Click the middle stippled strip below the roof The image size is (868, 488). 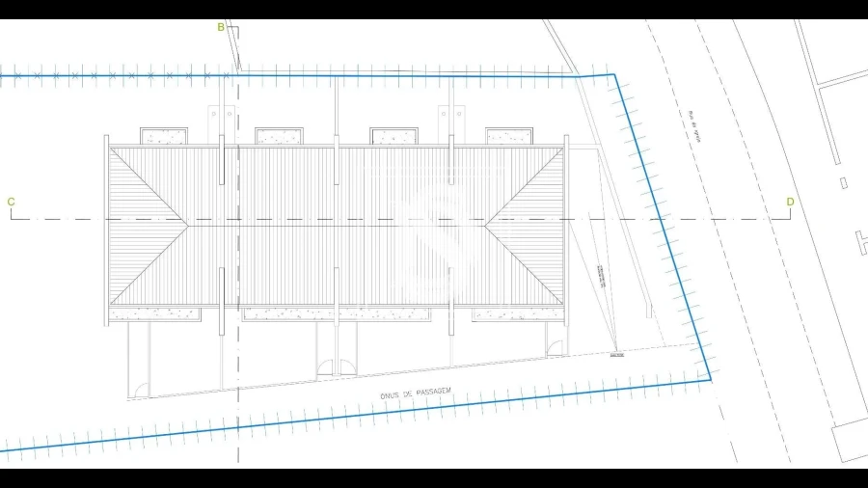[x=337, y=313]
